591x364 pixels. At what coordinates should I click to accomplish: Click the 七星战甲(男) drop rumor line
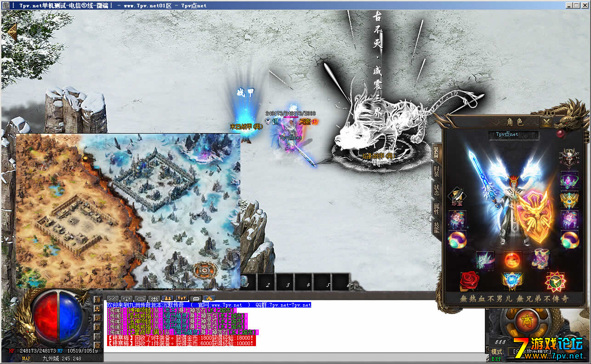(x=183, y=332)
